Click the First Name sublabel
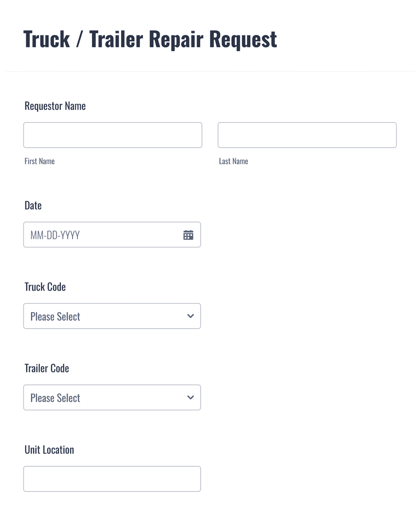The image size is (420, 517). pos(39,161)
